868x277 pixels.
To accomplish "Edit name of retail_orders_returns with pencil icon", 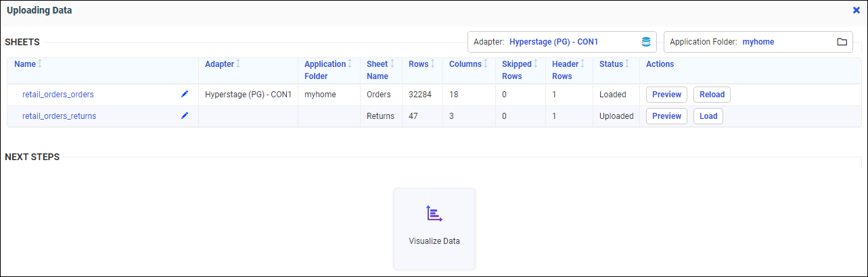I will coord(185,116).
